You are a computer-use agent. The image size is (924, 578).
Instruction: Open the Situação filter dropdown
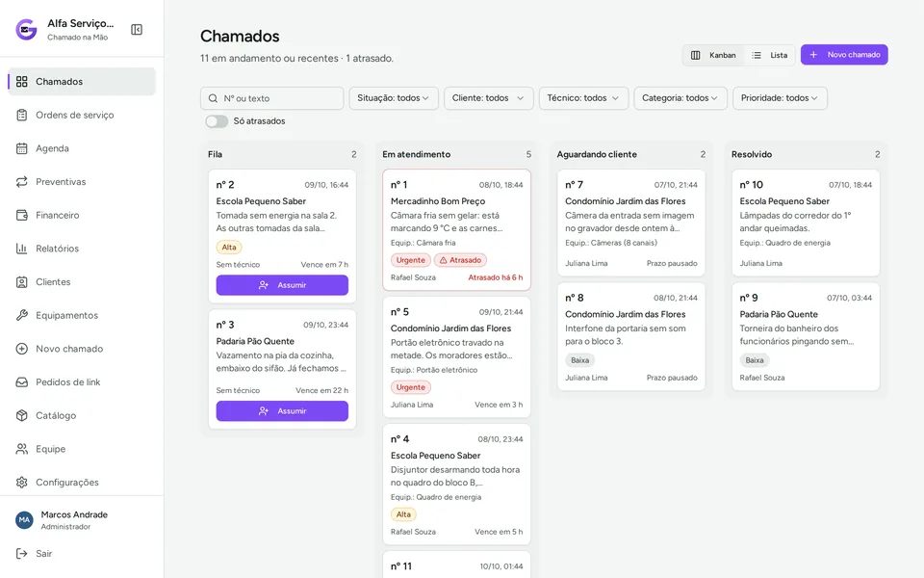[394, 98]
